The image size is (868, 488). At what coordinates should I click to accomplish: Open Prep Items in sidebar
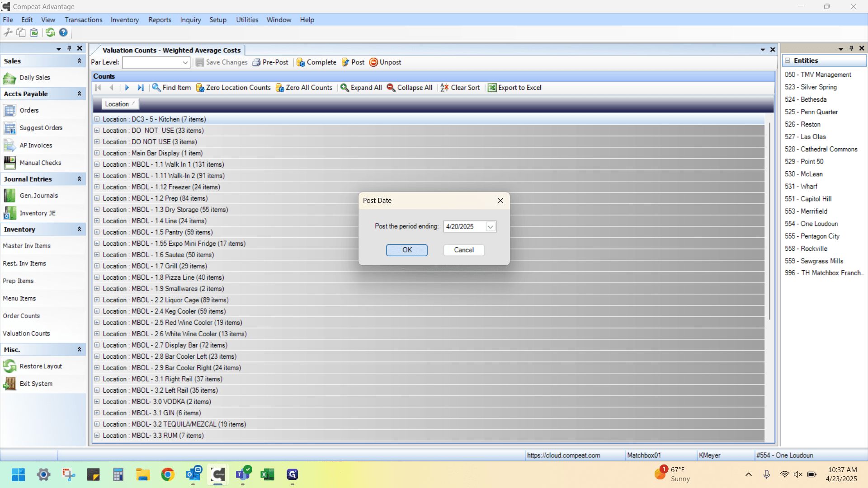(18, 281)
